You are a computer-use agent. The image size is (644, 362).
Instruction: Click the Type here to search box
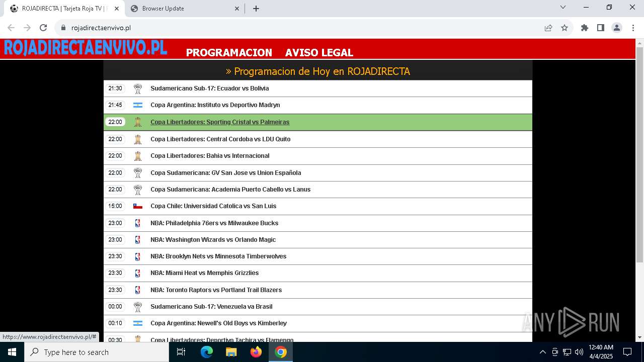[x=97, y=352]
